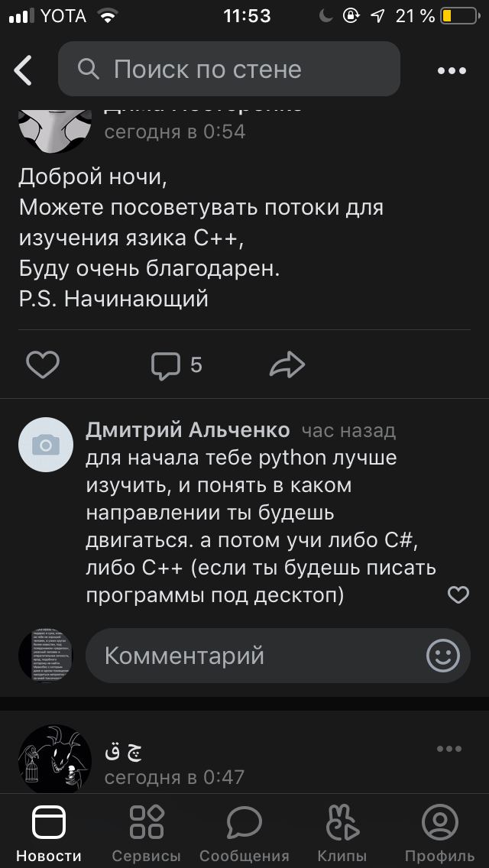
Task: Type in the Комментарий field
Action: tap(252, 656)
